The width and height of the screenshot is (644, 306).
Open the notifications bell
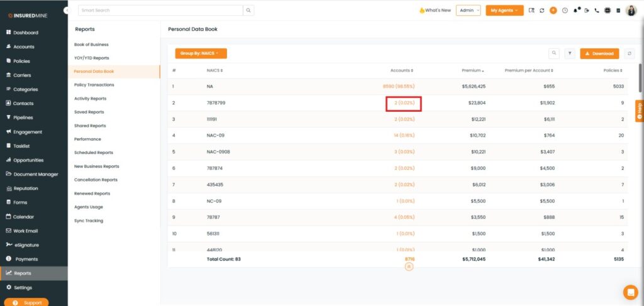coord(575,11)
